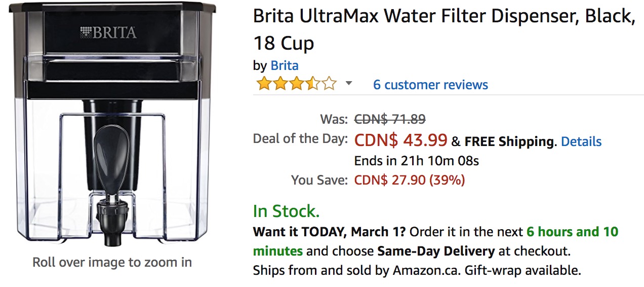This screenshot has height=287, width=644.
Task: Expand the rating breakdown dropdown arrow
Action: pos(348,84)
